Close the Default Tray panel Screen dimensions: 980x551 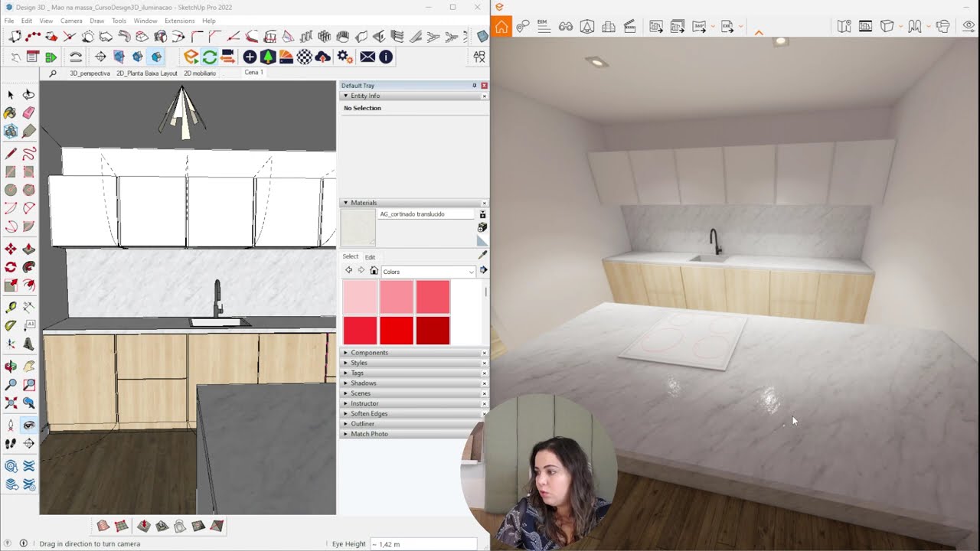[x=484, y=86]
